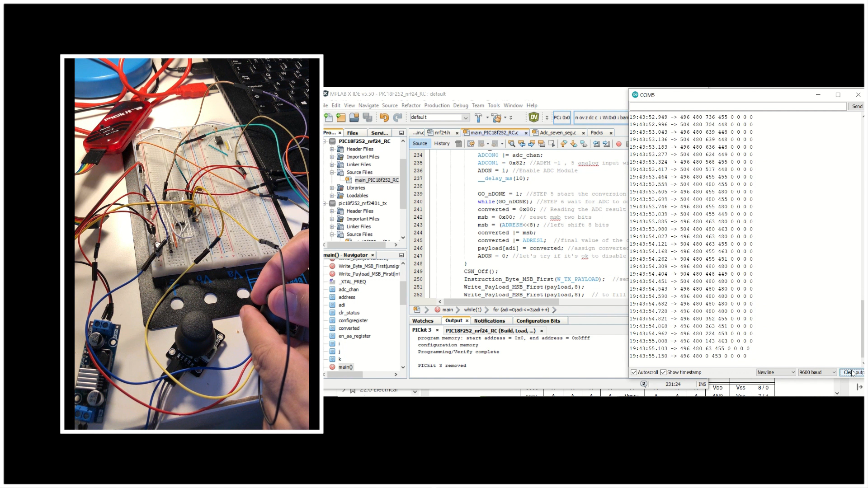Select Newline dropdown in COM5 terminal

[773, 372]
